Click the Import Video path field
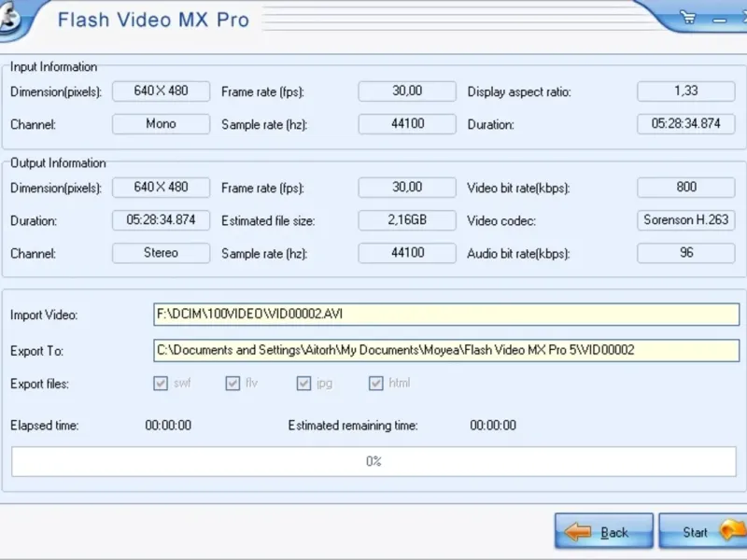747x560 pixels. [446, 315]
